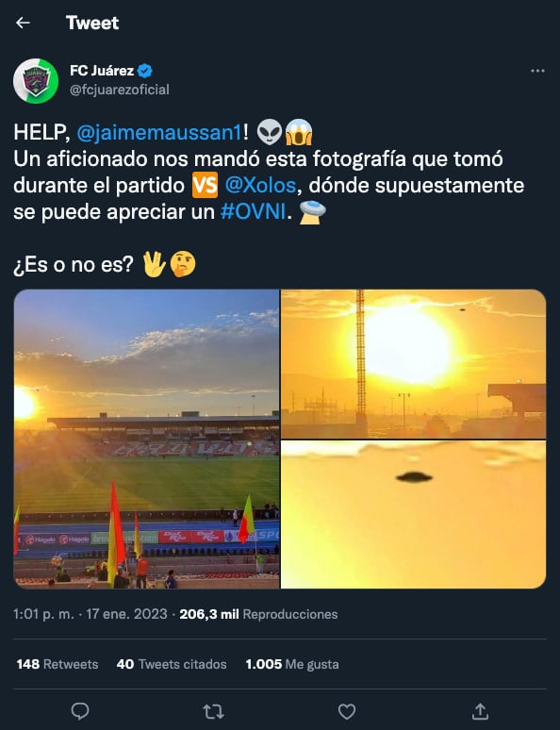Open the #OVNI hashtag

click(x=253, y=212)
